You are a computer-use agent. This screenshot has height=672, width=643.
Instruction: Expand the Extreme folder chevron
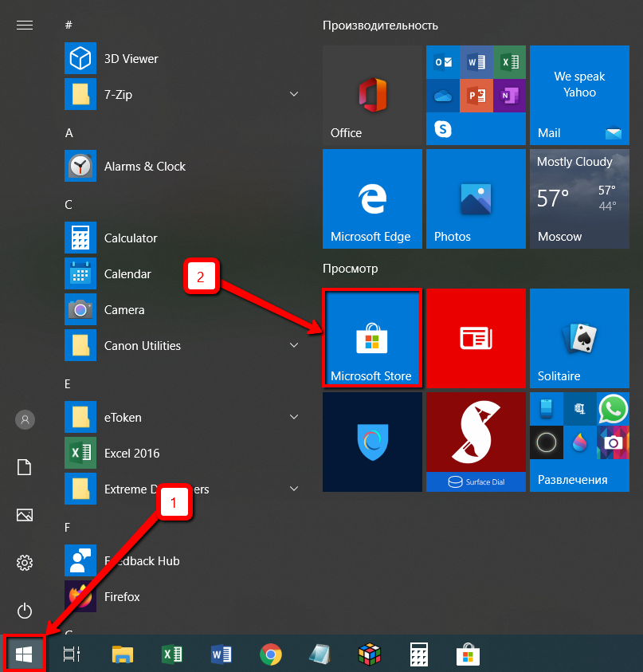tap(294, 489)
